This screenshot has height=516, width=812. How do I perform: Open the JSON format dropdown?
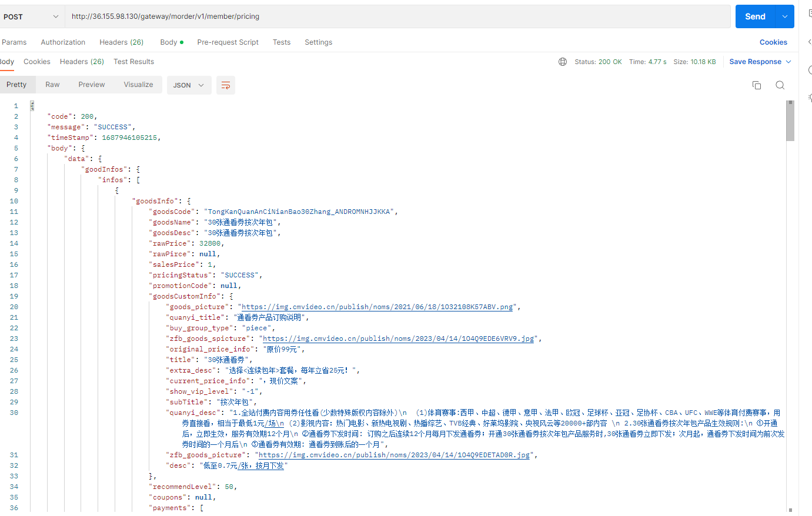[188, 85]
